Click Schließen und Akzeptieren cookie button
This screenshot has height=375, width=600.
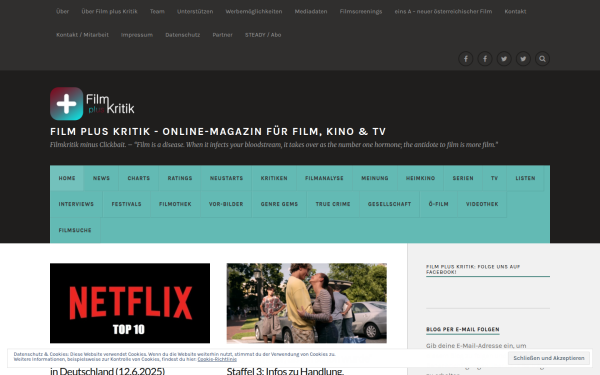click(549, 358)
